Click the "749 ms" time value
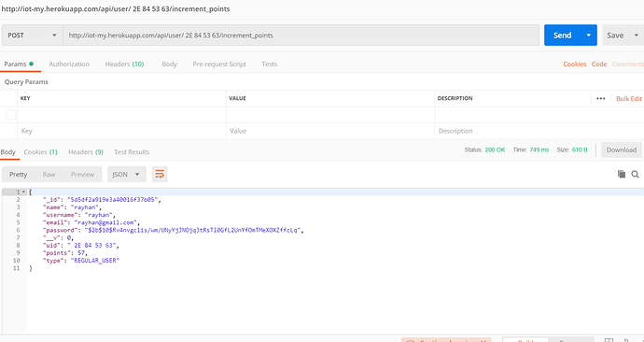Image resolution: width=644 pixels, height=342 pixels. click(539, 150)
